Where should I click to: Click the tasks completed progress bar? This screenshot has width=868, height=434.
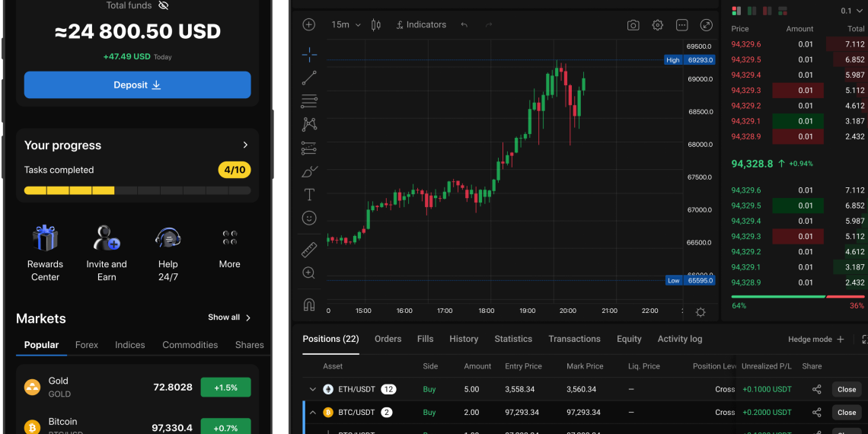pos(137,190)
